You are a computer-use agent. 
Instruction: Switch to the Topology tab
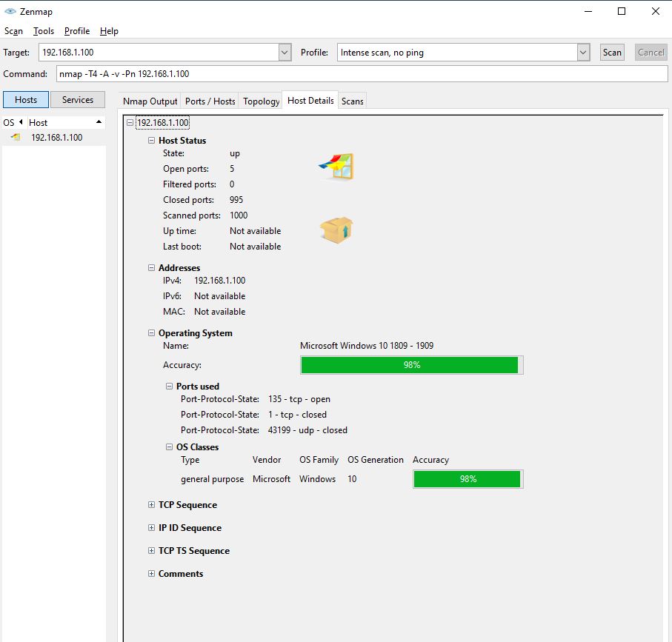tap(261, 101)
